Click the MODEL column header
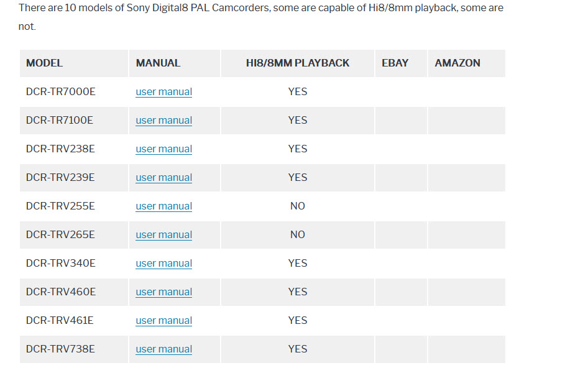 pyautogui.click(x=44, y=63)
